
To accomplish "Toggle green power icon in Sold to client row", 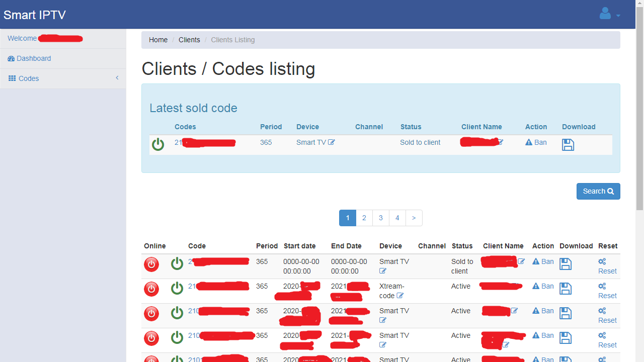I will pos(177,263).
